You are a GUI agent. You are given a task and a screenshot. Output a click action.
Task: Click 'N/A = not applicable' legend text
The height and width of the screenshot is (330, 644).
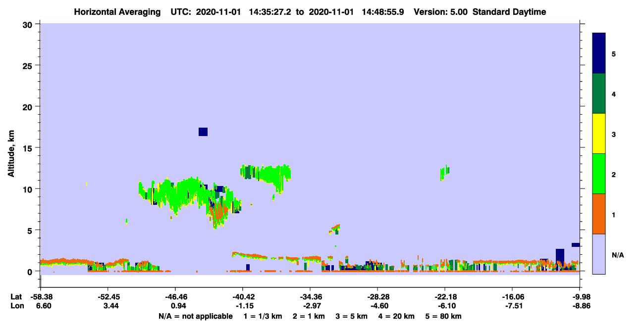click(195, 316)
